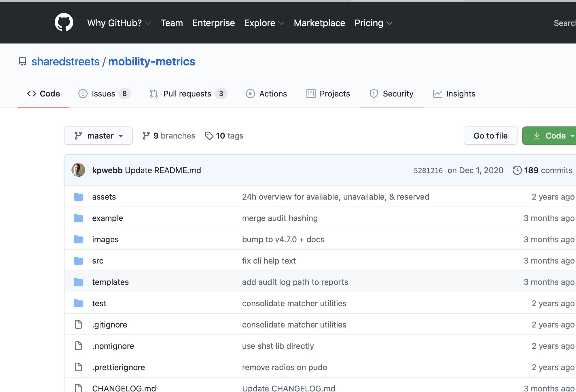This screenshot has width=576, height=392.
Task: Open the .gitignore file
Action: (x=109, y=325)
